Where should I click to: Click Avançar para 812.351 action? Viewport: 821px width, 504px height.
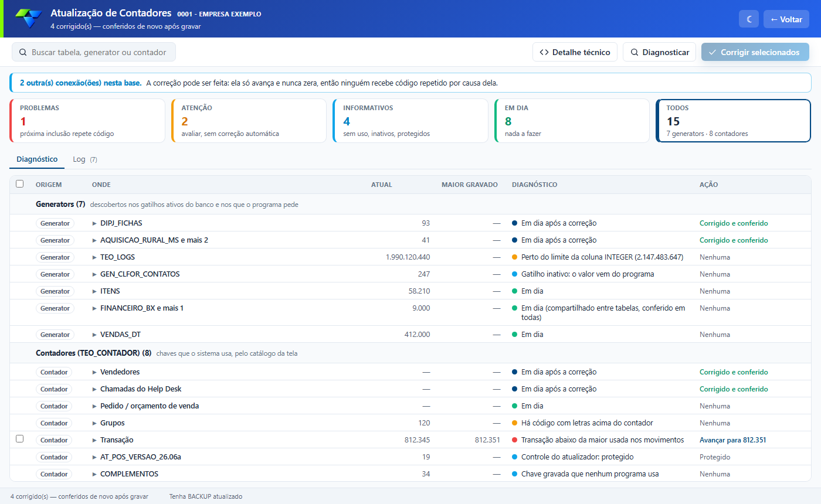(x=733, y=440)
